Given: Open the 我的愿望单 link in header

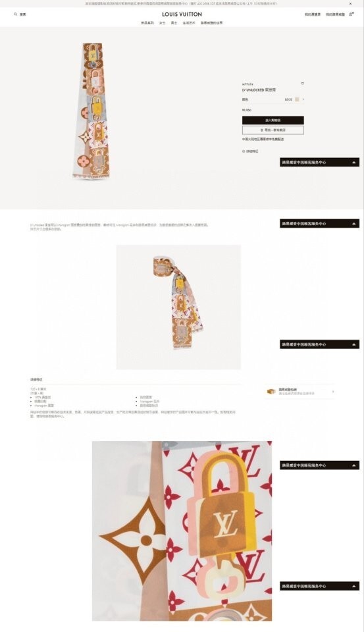Looking at the screenshot, I should pos(313,14).
